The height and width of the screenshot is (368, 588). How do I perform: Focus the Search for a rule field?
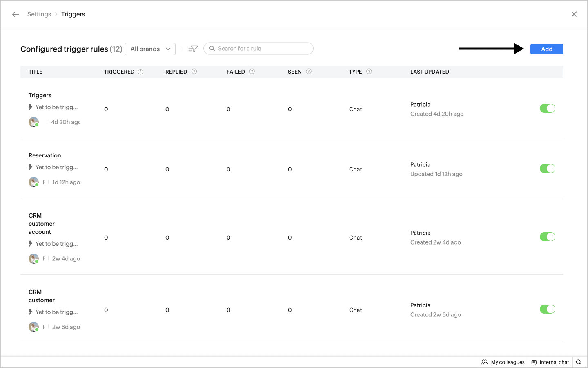click(x=261, y=49)
